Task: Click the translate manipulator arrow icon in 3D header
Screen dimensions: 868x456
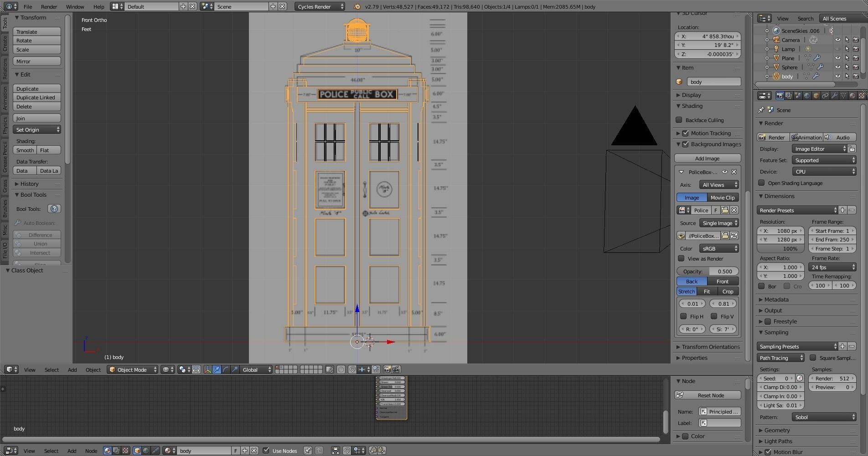Action: click(217, 369)
